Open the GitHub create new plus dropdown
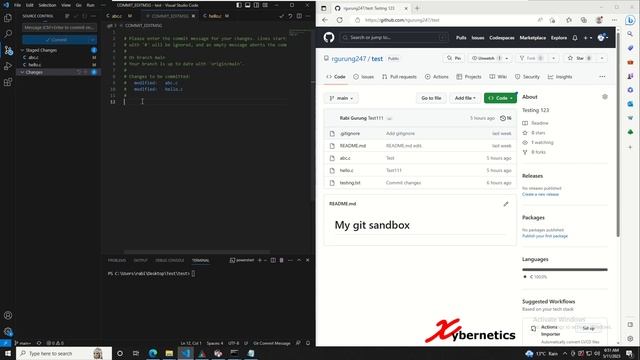The width and height of the screenshot is (640, 360). [x=588, y=38]
